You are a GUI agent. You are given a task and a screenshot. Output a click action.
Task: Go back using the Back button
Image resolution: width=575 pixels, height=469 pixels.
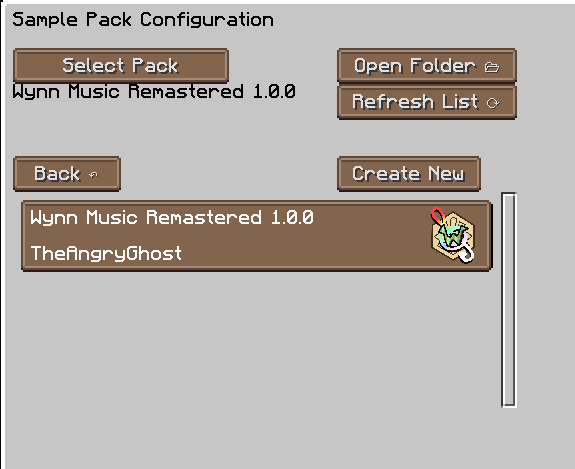[67, 174]
